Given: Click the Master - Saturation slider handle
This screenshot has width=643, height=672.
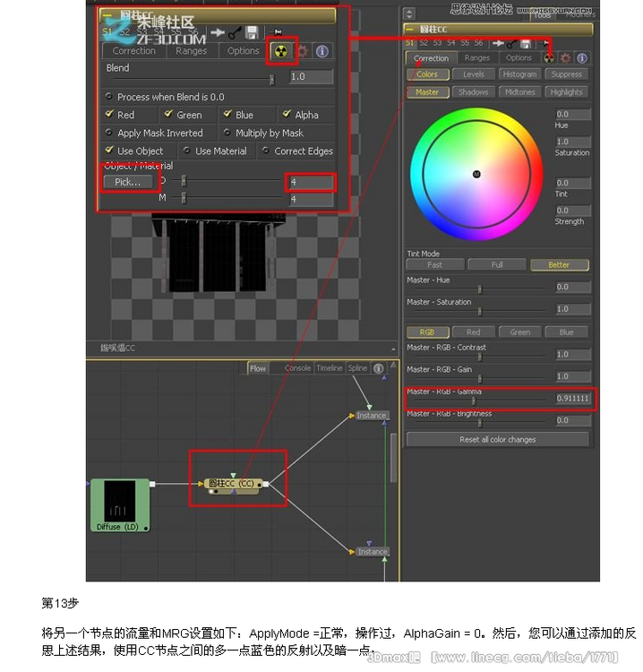Looking at the screenshot, I should (x=480, y=312).
